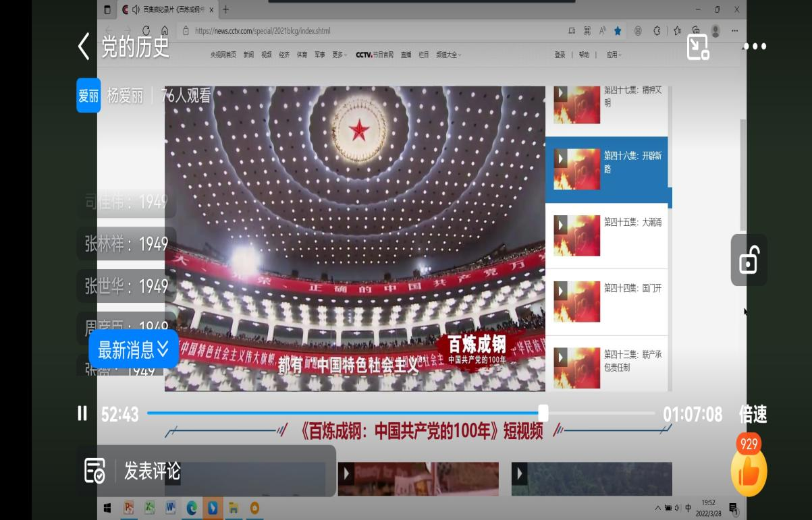Click the browser favorites star icon
Image resolution: width=812 pixels, height=520 pixels.
click(618, 30)
